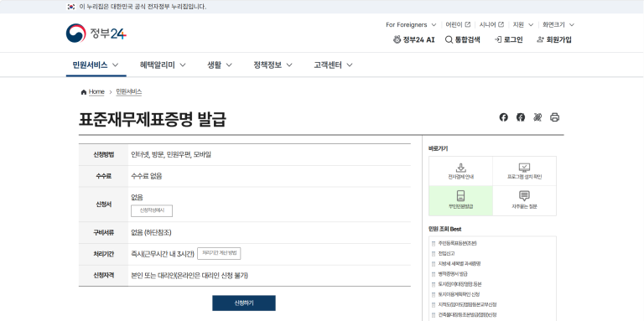The width and height of the screenshot is (644, 321).
Task: Click the Korean flag banner icon
Action: click(x=71, y=7)
